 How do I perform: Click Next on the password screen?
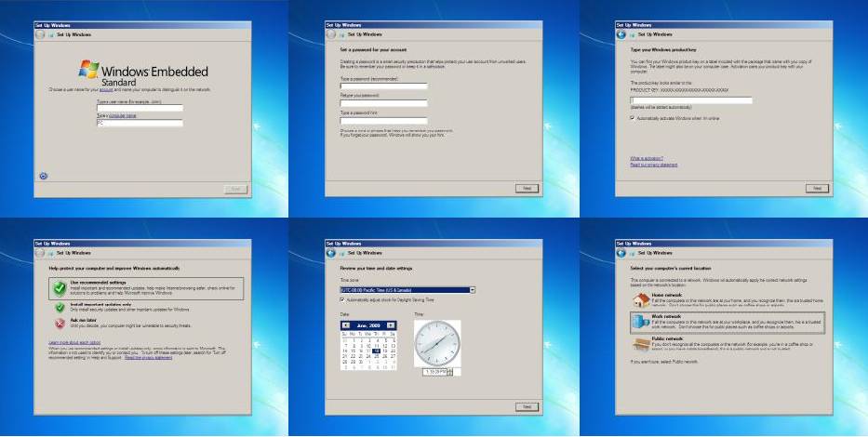click(x=527, y=189)
